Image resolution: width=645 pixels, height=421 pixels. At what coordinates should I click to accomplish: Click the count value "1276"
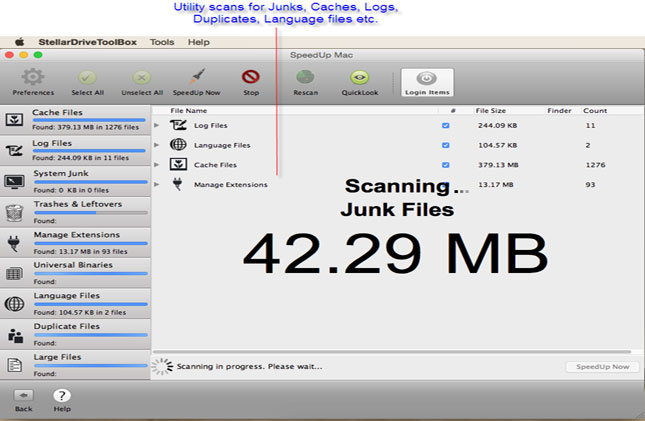595,165
